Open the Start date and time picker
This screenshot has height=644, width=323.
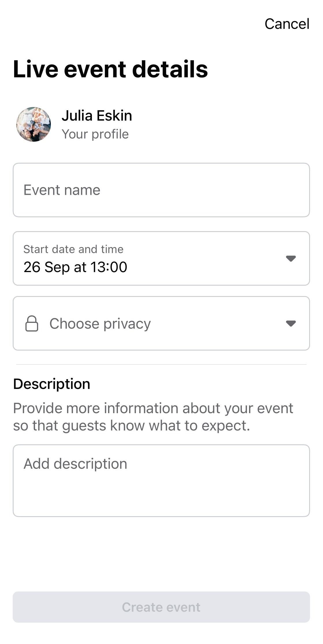pos(161,259)
